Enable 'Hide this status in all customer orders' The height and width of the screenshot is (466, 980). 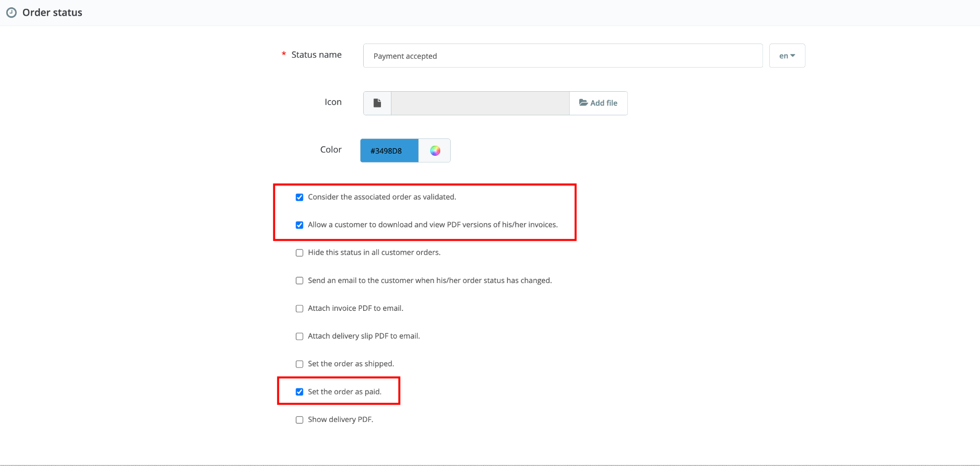point(299,252)
